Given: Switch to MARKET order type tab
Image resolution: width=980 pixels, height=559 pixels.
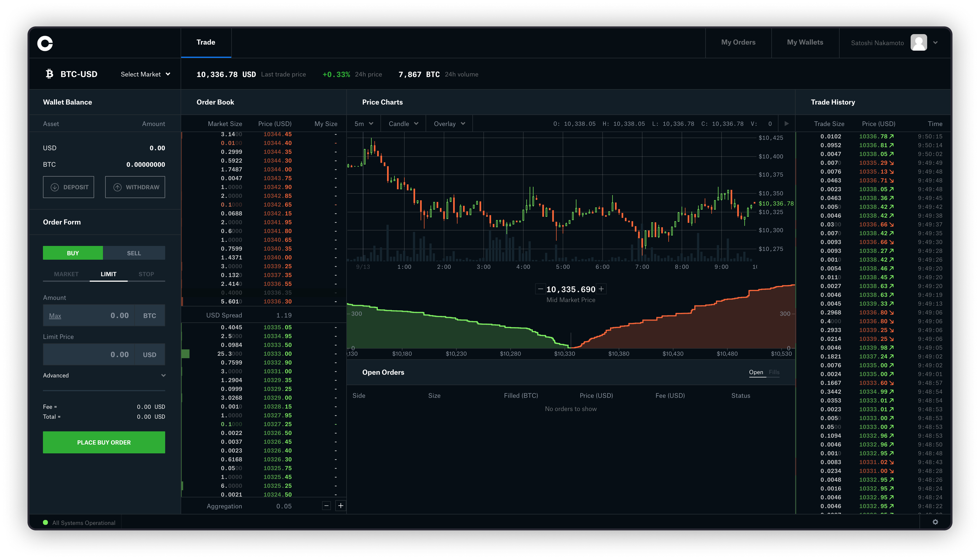Looking at the screenshot, I should click(x=65, y=274).
